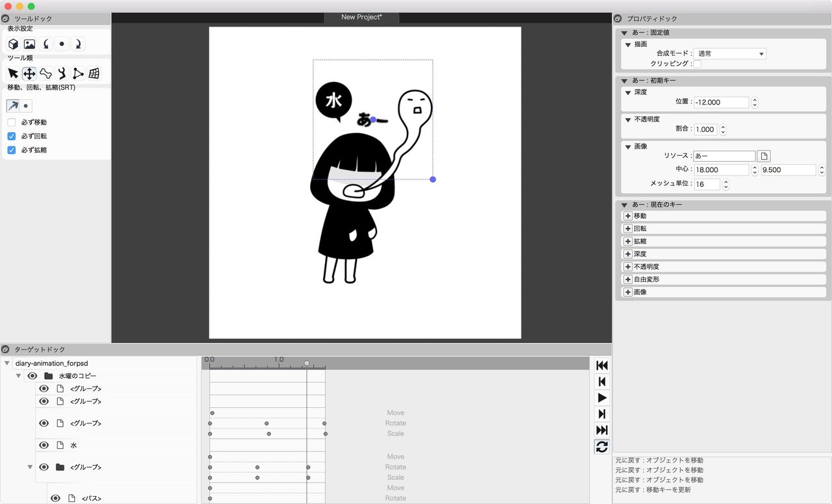Collapse the あー：初期キー section
Screen dimensions: 832x504
tap(624, 81)
